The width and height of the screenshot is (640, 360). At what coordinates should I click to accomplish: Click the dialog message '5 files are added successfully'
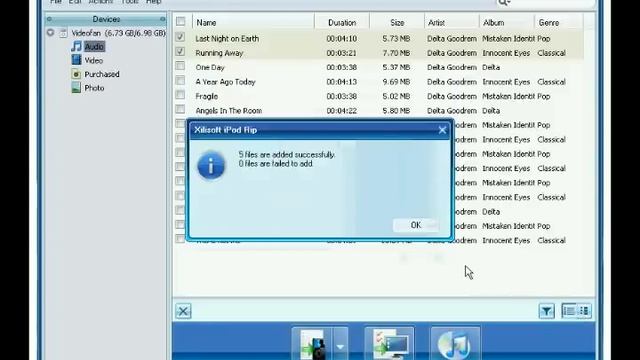[x=287, y=155]
